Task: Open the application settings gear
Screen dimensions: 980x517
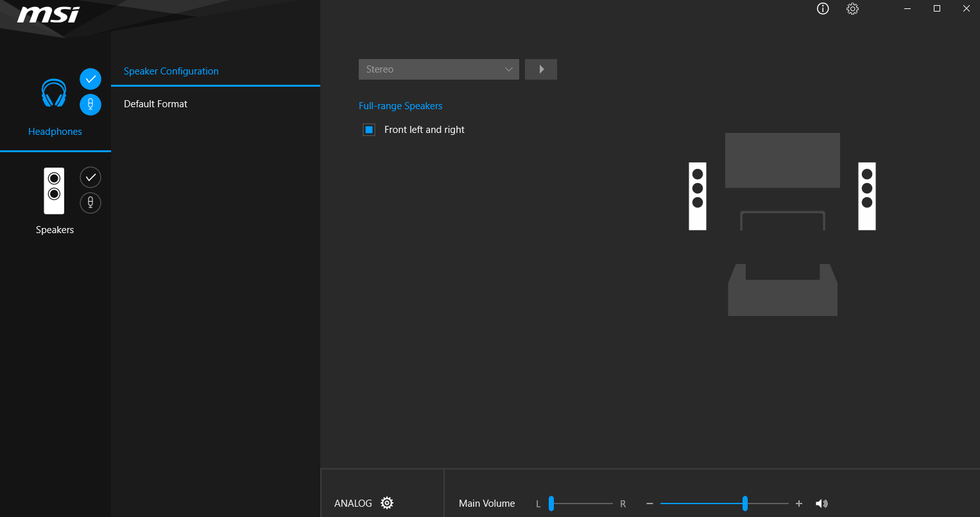Action: 852,9
